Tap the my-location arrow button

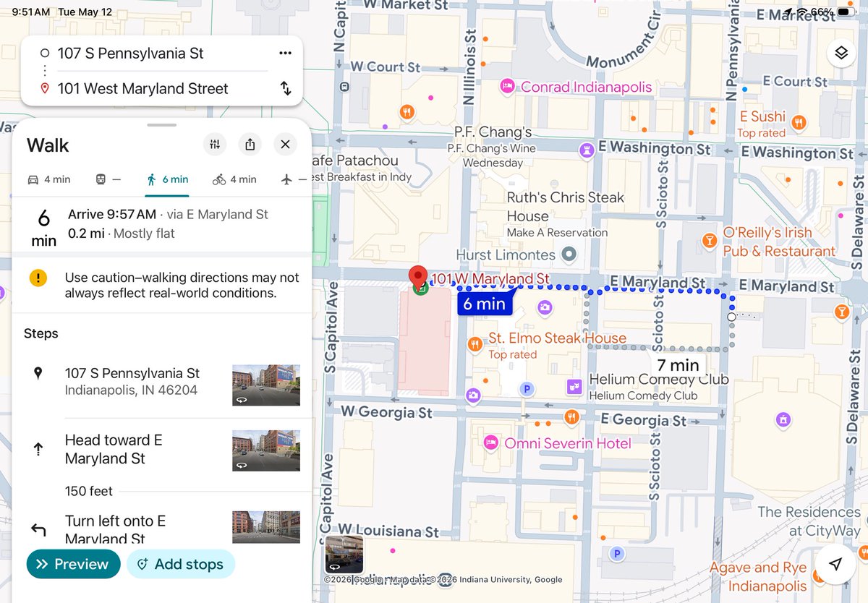click(x=835, y=564)
